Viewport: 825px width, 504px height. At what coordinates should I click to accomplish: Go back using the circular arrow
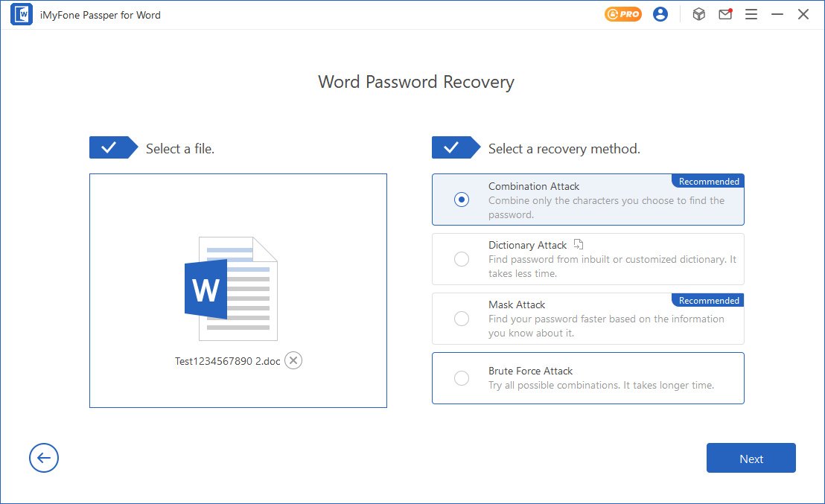(x=44, y=458)
